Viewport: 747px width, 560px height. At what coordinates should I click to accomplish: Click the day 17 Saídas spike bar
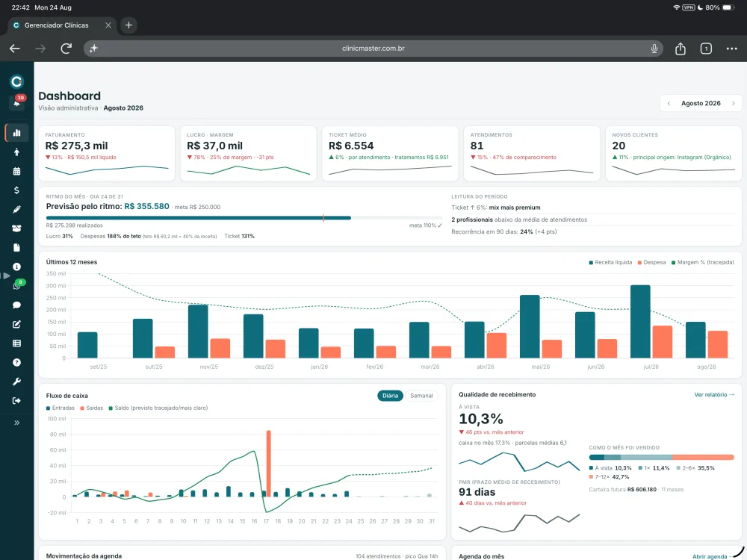(269, 464)
